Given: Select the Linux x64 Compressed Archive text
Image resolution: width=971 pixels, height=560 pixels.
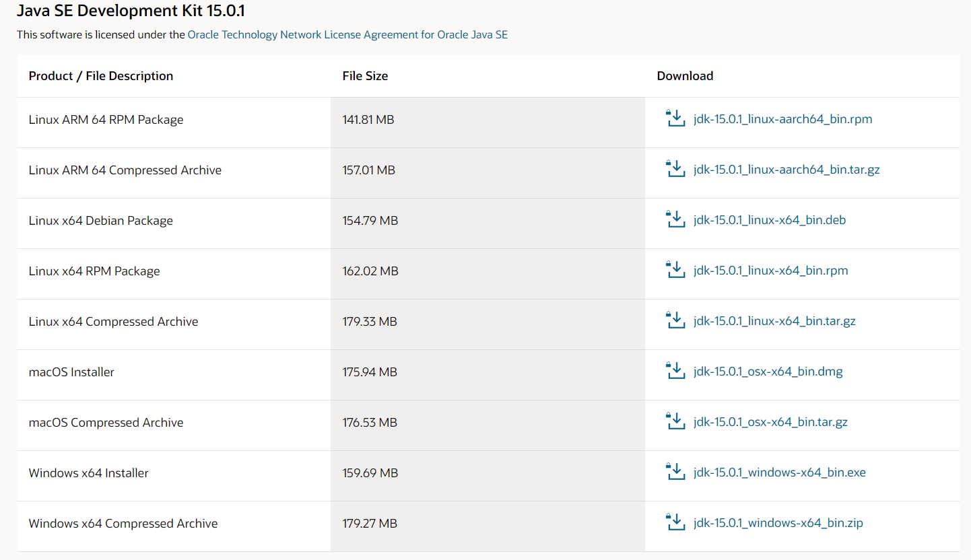Looking at the screenshot, I should pyautogui.click(x=113, y=322).
